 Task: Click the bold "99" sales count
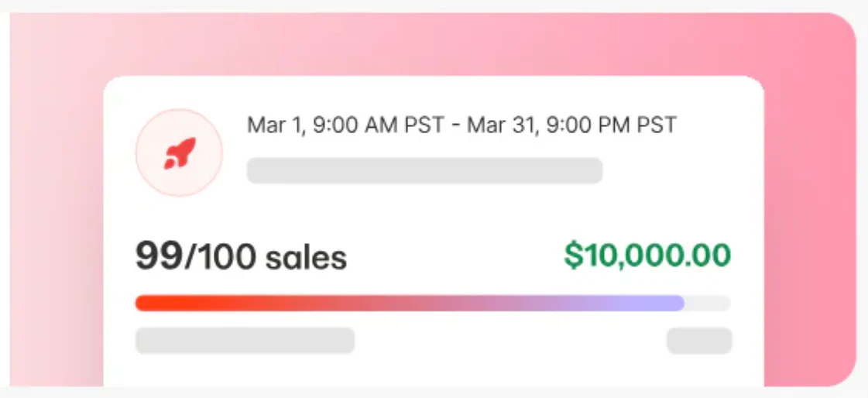159,256
